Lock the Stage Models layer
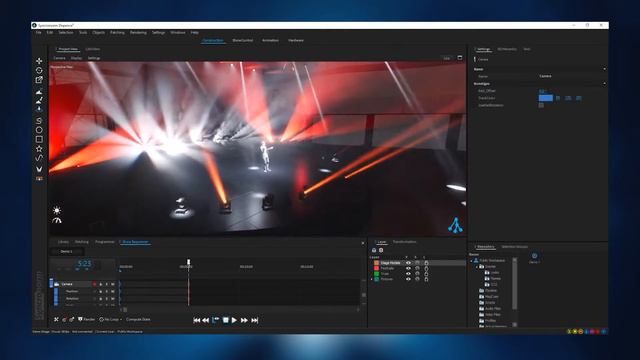Image resolution: width=640 pixels, height=360 pixels. point(426,263)
